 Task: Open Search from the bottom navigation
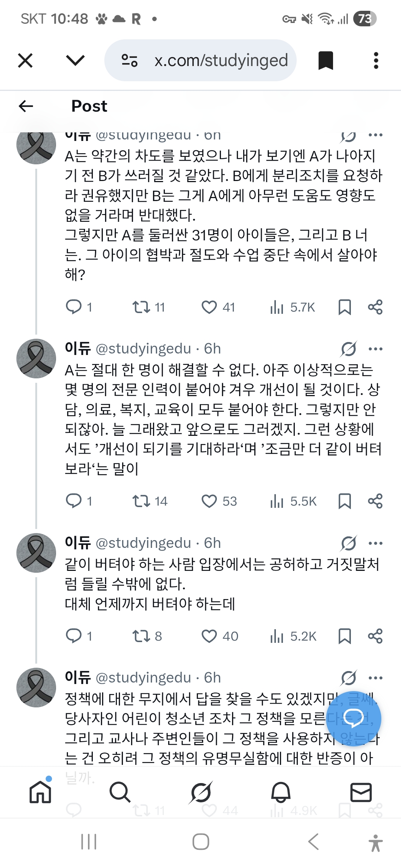pyautogui.click(x=120, y=792)
